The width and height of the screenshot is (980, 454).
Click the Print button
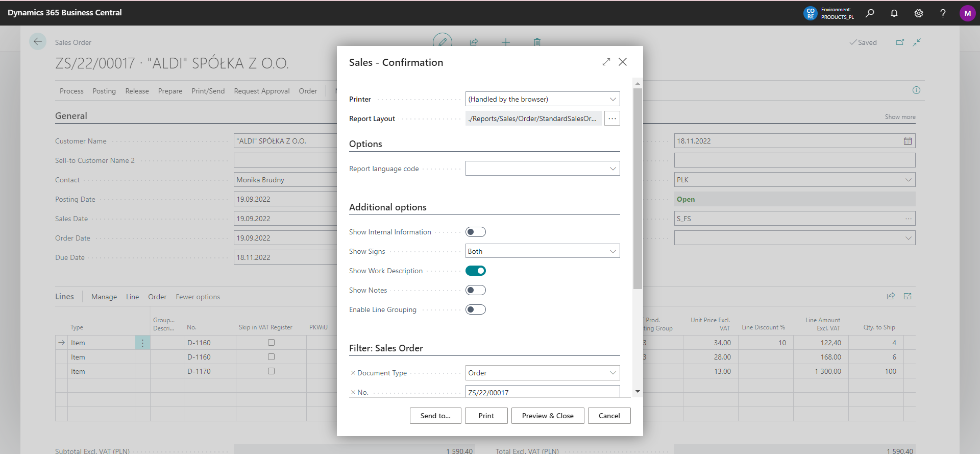486,416
